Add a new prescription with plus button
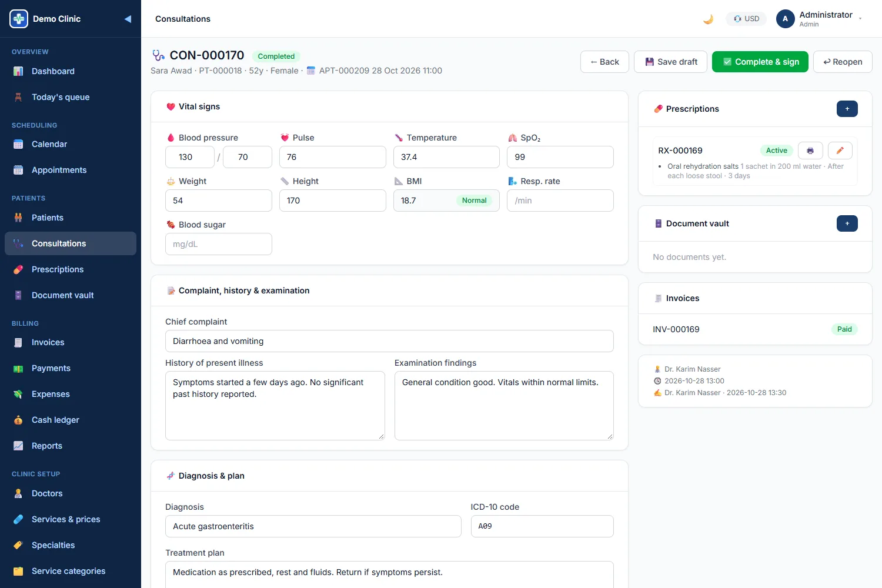 [847, 109]
